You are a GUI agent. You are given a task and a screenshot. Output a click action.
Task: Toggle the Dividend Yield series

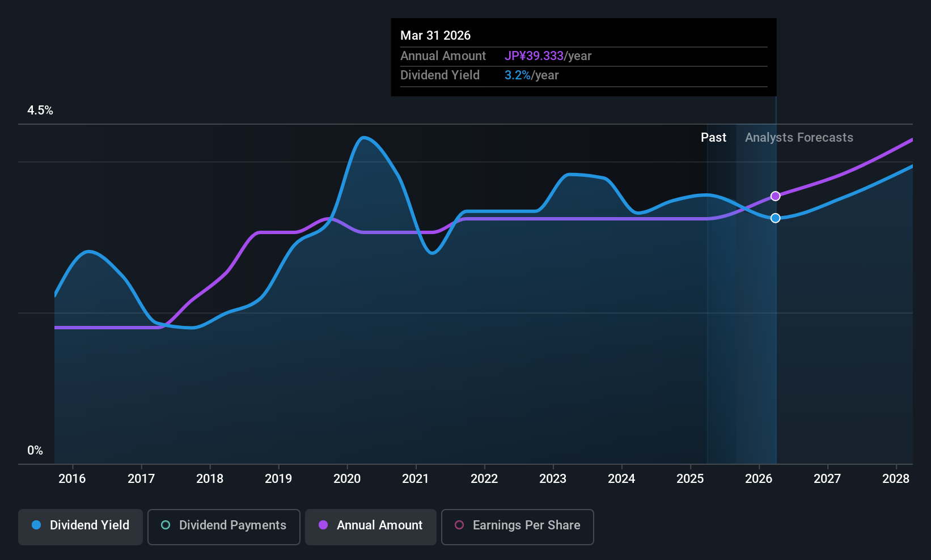pos(81,527)
